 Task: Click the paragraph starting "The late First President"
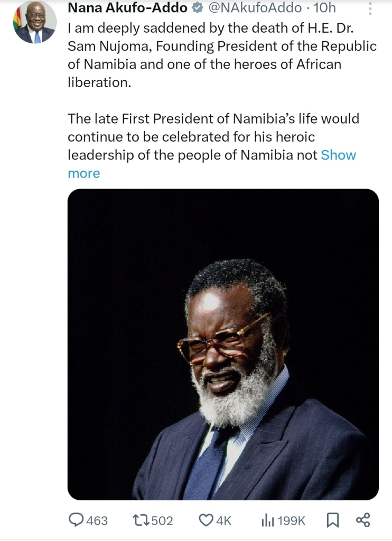(x=211, y=137)
